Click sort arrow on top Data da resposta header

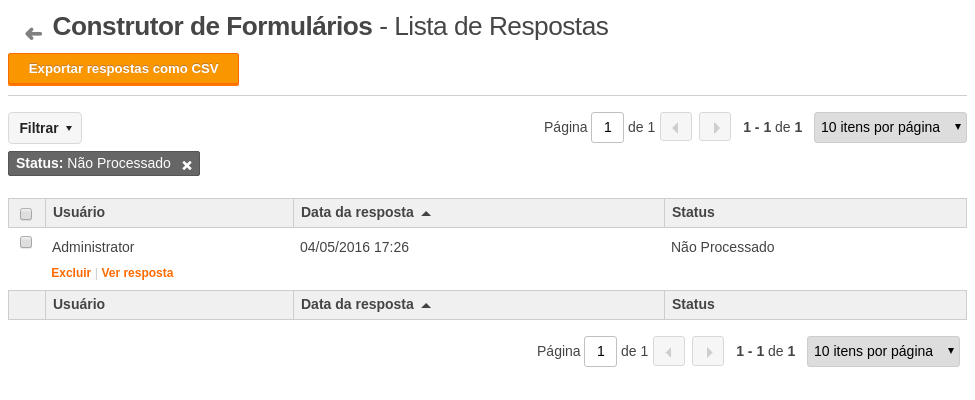(x=426, y=213)
